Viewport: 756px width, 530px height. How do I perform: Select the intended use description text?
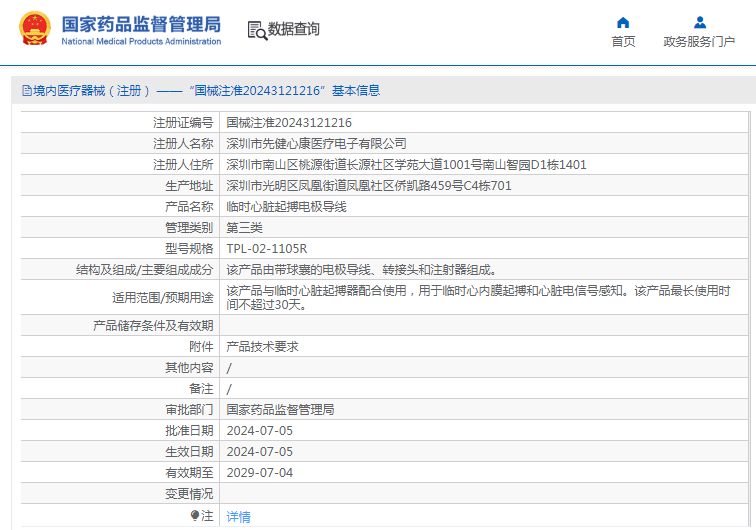pyautogui.click(x=478, y=298)
